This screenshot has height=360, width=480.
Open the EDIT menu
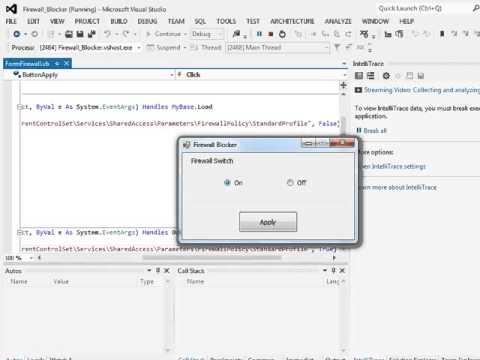pyautogui.click(x=33, y=21)
